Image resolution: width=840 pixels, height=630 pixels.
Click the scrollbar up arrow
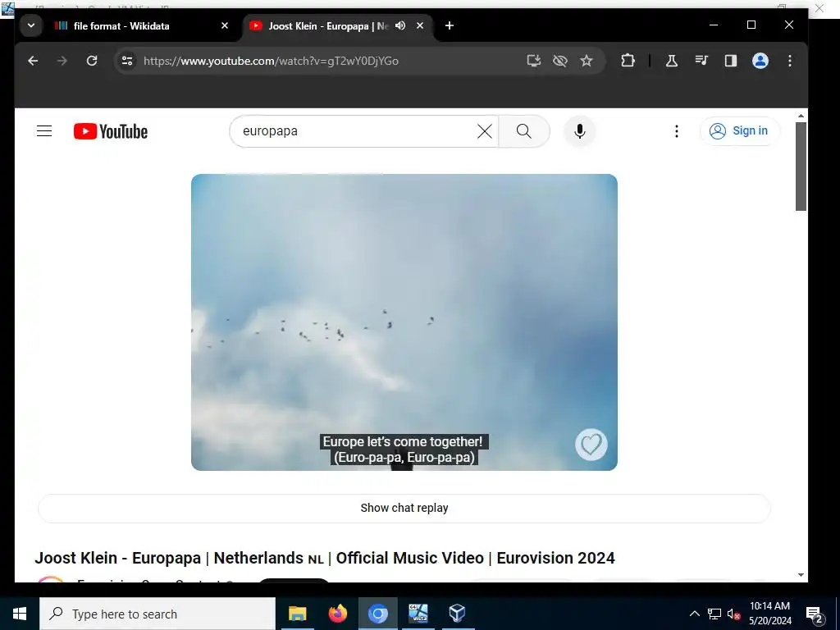801,116
